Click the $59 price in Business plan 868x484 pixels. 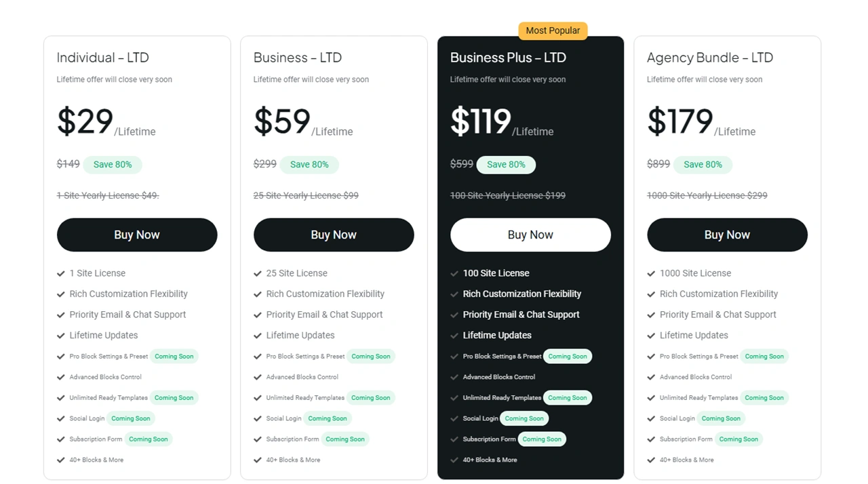tap(282, 121)
